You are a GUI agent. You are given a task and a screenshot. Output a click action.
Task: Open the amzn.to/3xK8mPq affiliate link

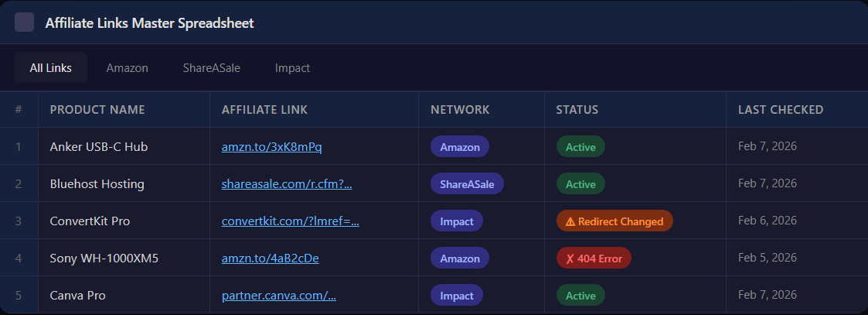(x=272, y=147)
